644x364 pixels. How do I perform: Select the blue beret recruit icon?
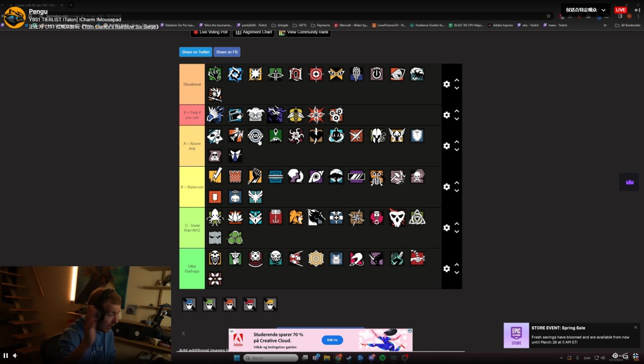[x=189, y=304]
